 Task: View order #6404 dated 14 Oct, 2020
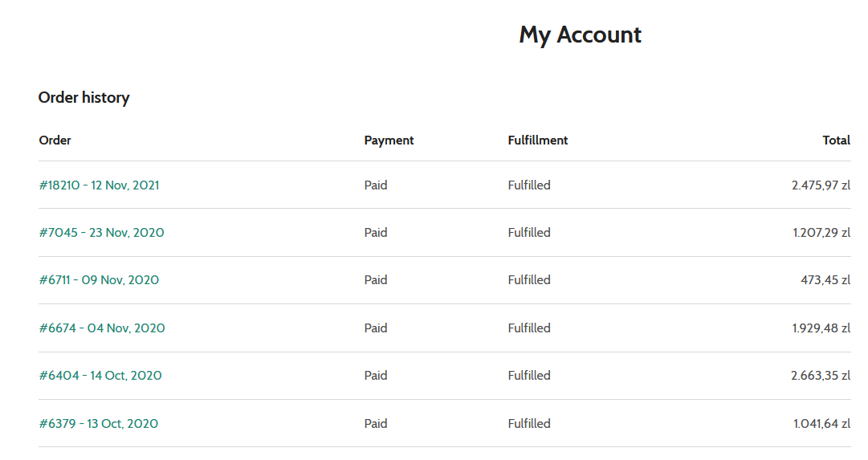coord(100,376)
